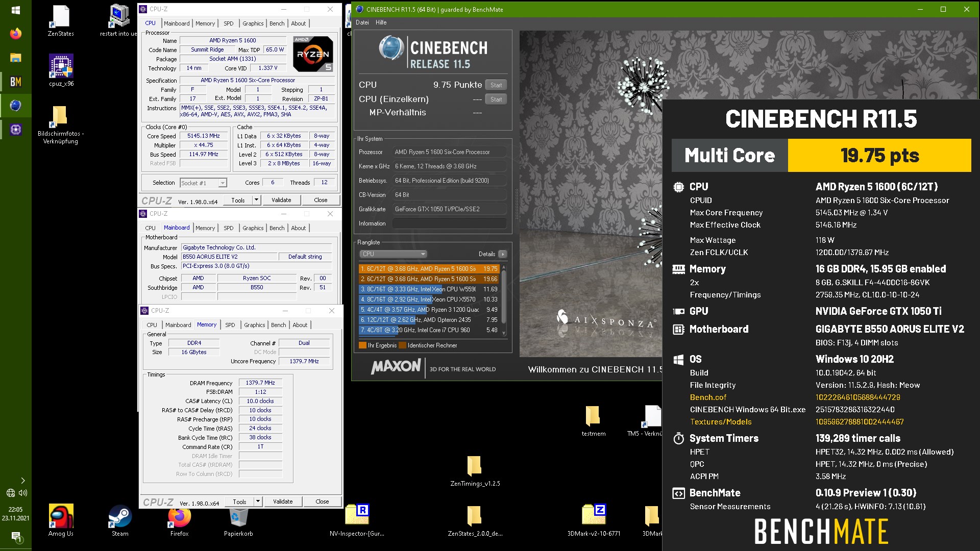Click the Bench.cof hash link in BenchMate

point(857,397)
